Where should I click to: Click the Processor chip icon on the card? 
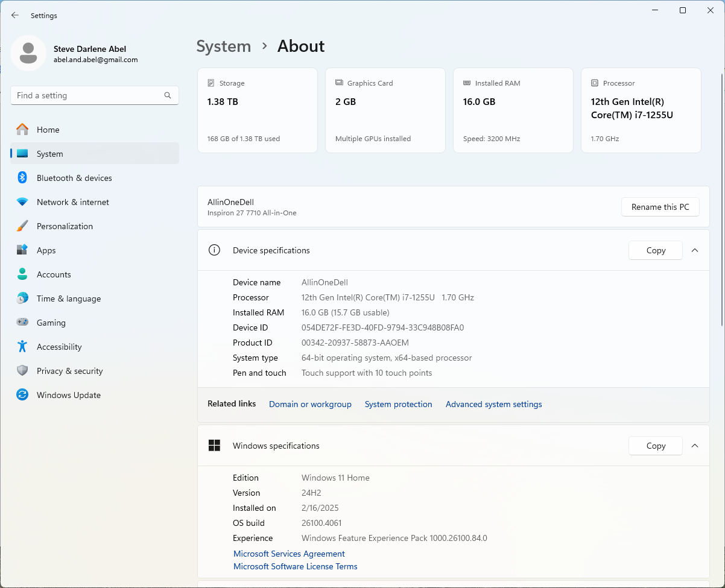point(595,83)
